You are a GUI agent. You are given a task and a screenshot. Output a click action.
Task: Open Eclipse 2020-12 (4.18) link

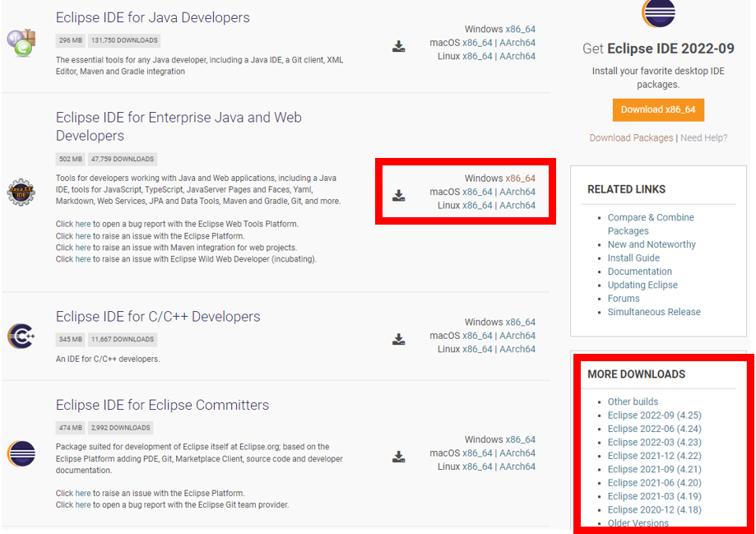[654, 510]
